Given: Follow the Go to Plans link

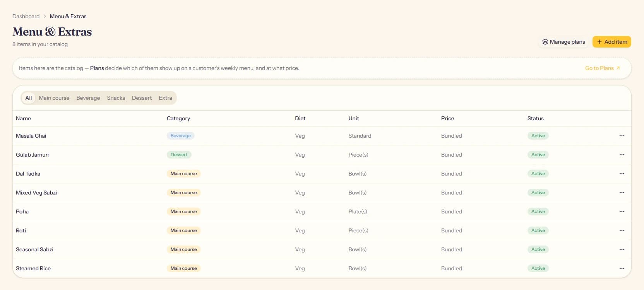Looking at the screenshot, I should point(603,68).
